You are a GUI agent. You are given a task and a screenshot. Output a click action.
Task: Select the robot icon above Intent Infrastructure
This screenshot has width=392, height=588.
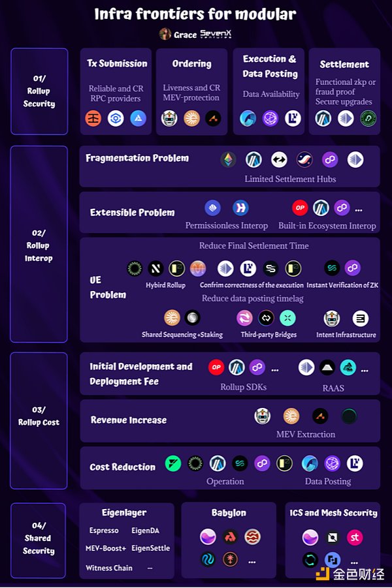click(x=333, y=318)
